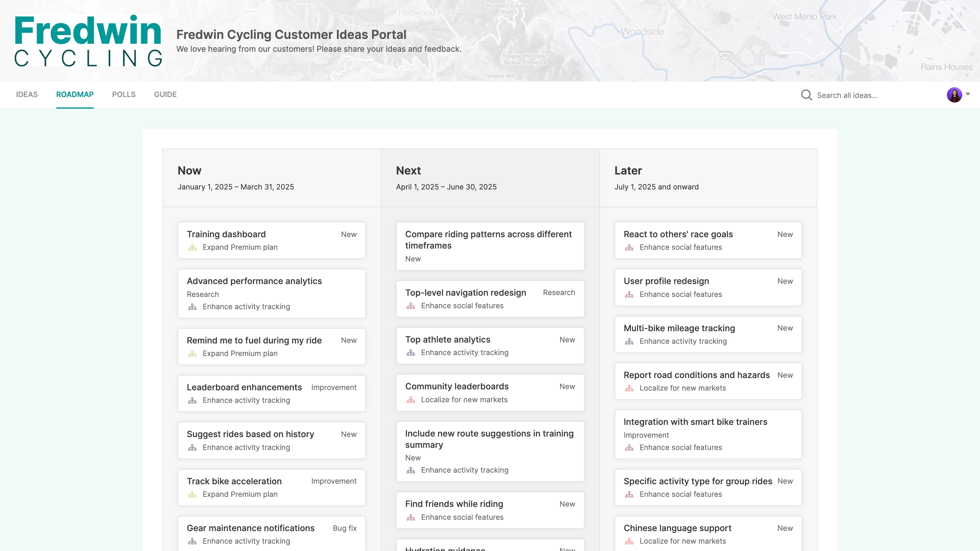Click goal icon under User profile redesign
The height and width of the screenshot is (551, 980).
pyautogui.click(x=629, y=294)
